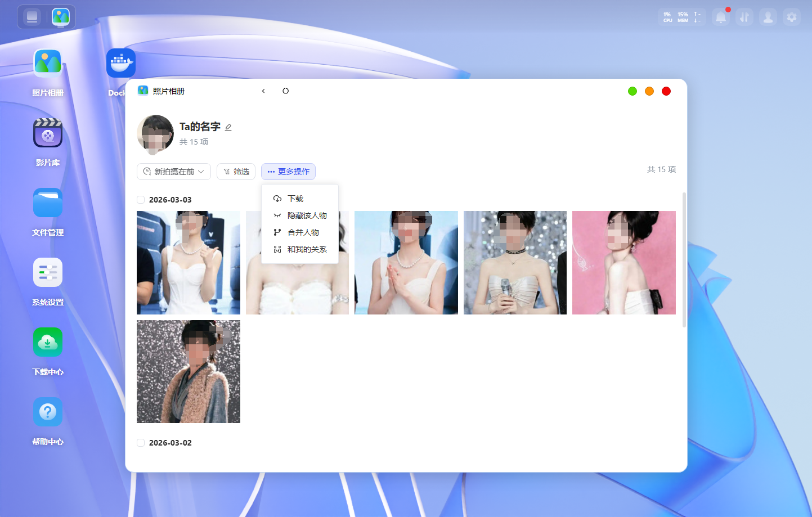Open the photo with thumbs-up gesture
The height and width of the screenshot is (517, 812).
(189, 263)
